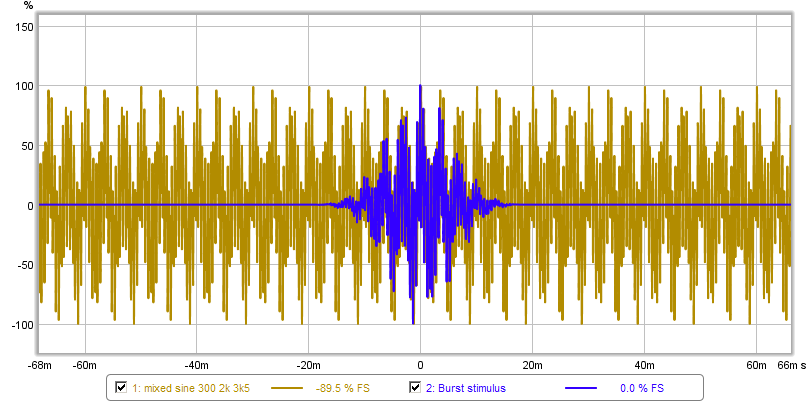
Task: Click the 60m x-axis tick label
Action: tap(756, 366)
